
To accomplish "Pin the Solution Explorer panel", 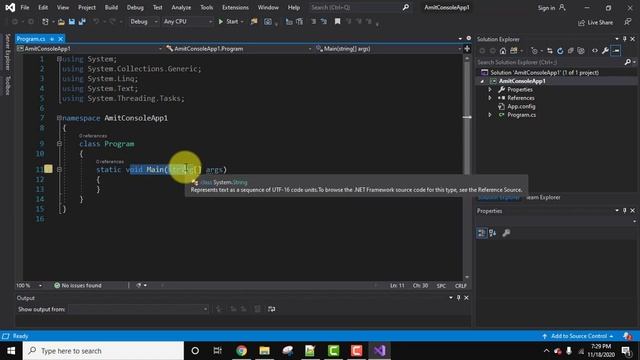I will click(624, 39).
